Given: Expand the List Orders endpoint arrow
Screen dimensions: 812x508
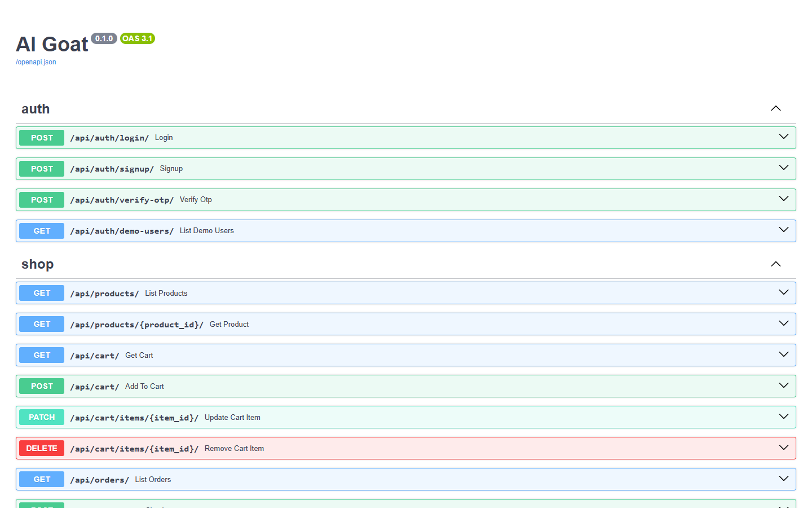Looking at the screenshot, I should pyautogui.click(x=784, y=479).
